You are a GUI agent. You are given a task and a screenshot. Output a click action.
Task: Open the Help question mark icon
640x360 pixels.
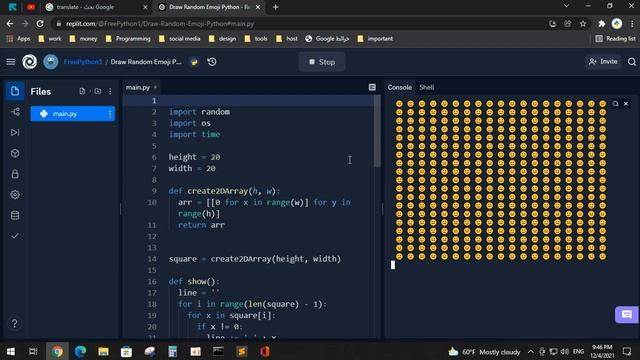(x=14, y=323)
